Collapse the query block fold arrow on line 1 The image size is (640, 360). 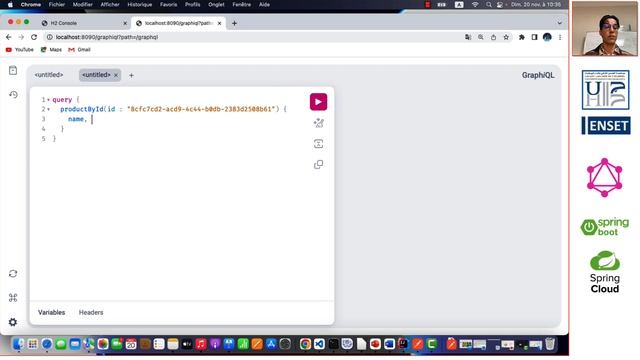click(x=49, y=100)
